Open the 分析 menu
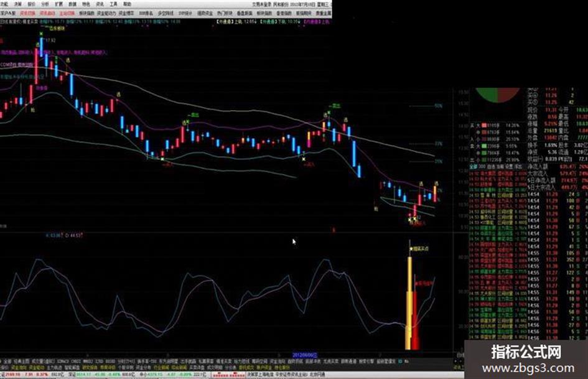This screenshot has height=379, width=588. (x=45, y=4)
